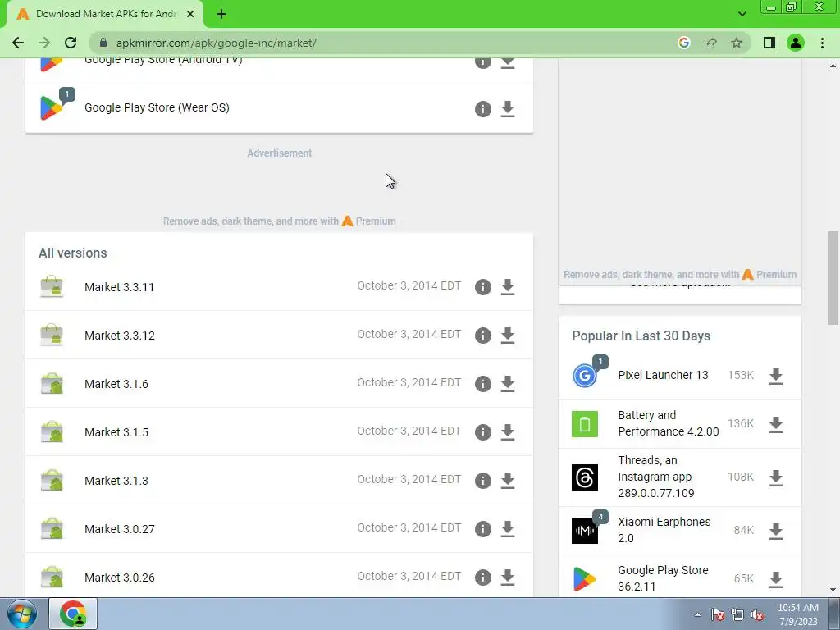Open info for Market 3.3.11
The image size is (840, 630).
click(x=482, y=287)
